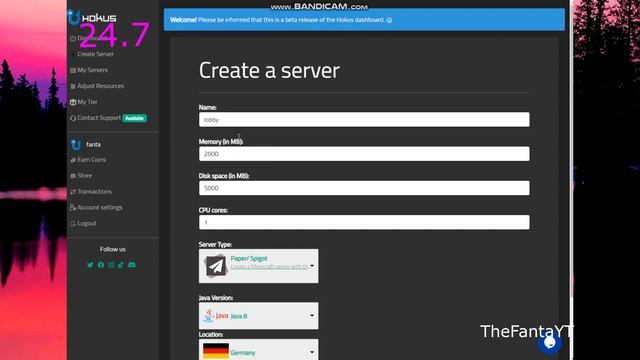
Task: Open Contact Support
Action: [x=99, y=118]
